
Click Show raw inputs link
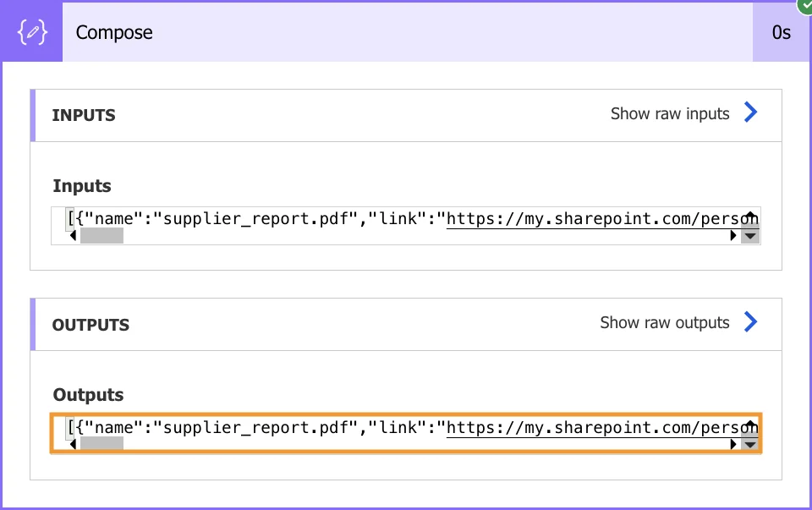(x=670, y=113)
